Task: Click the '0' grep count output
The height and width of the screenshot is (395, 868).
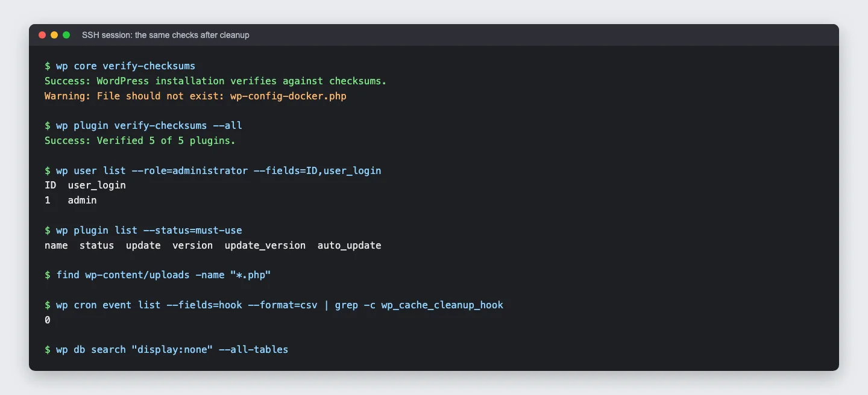Action: click(48, 320)
